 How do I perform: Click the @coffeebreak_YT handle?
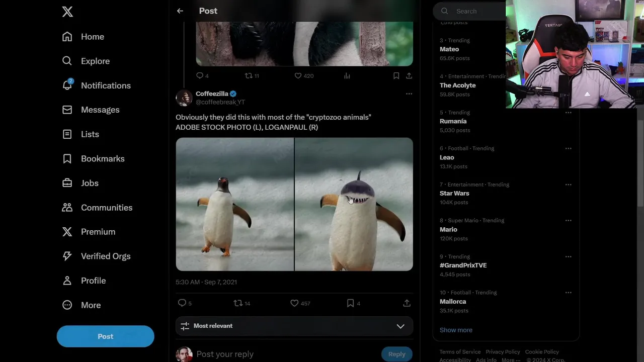pyautogui.click(x=220, y=102)
